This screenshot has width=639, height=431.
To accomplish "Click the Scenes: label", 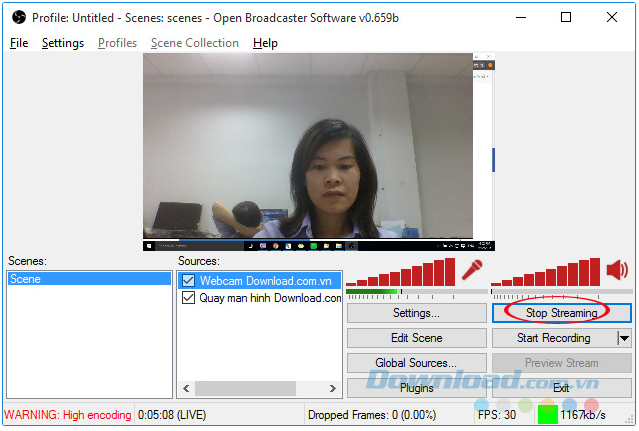I will click(x=27, y=261).
